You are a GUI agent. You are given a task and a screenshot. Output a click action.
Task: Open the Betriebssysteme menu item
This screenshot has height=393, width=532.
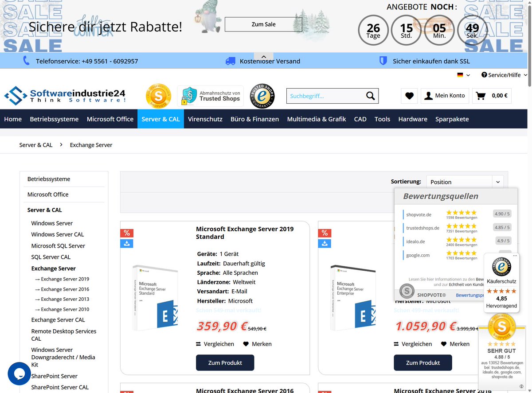[54, 119]
